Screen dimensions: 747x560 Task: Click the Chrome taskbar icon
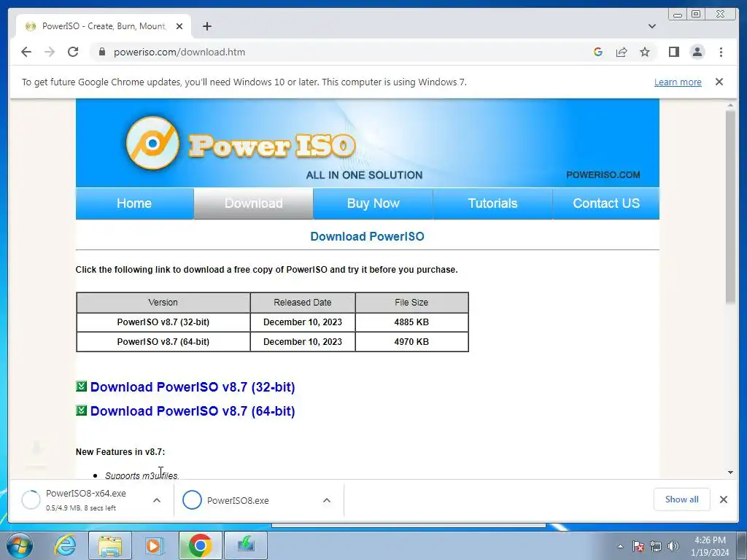(200, 545)
